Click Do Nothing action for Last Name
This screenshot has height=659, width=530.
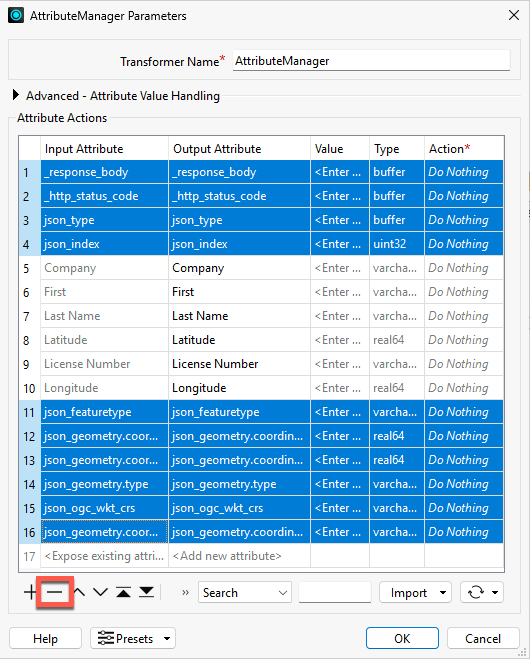point(464,316)
